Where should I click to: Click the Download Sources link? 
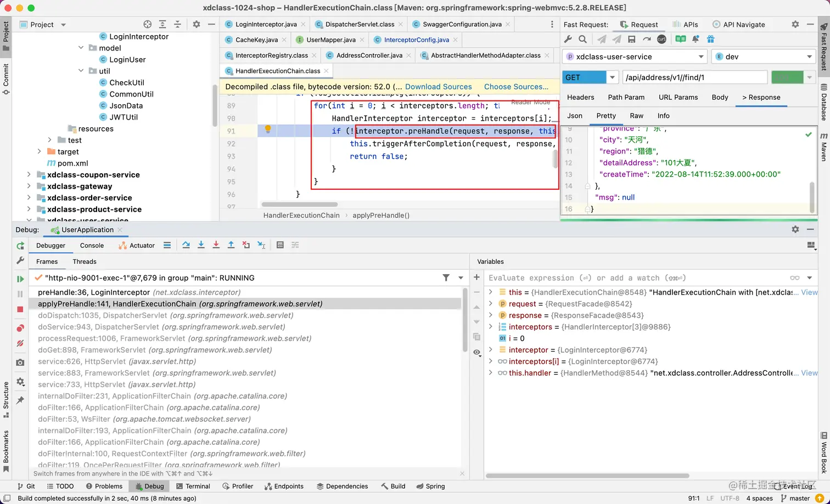point(438,87)
